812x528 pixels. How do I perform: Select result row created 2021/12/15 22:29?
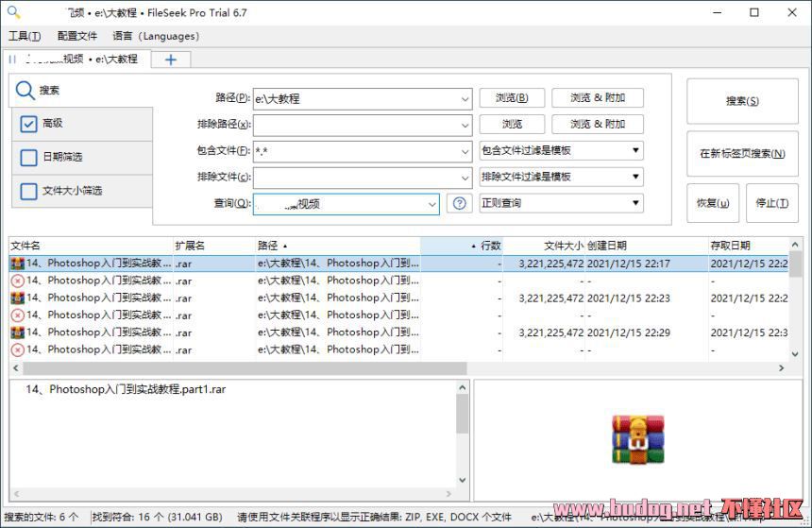pyautogui.click(x=399, y=332)
